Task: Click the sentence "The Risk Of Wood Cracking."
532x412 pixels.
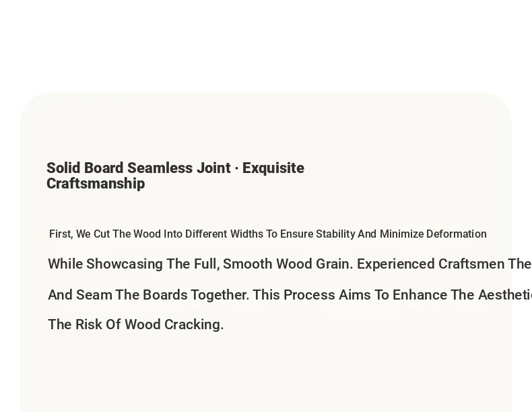Action: point(136,324)
